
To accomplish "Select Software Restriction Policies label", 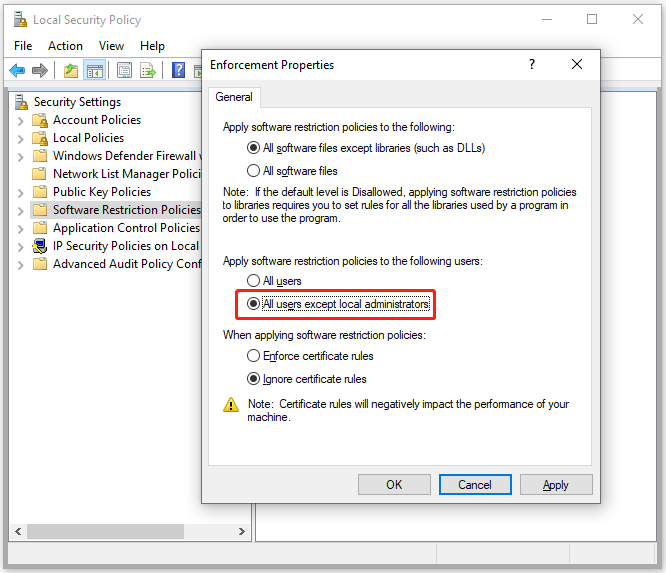I will tap(127, 210).
